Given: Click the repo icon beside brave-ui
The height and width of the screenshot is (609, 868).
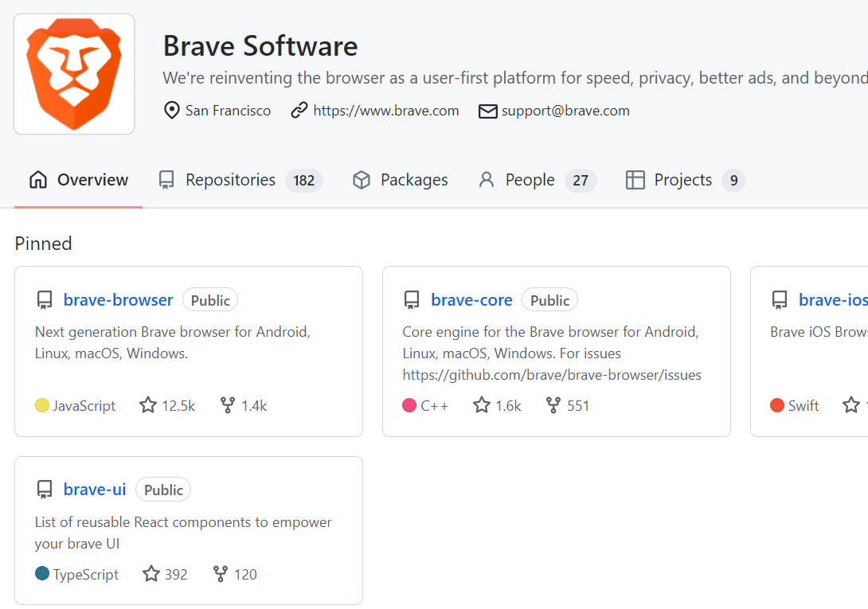Looking at the screenshot, I should (45, 490).
